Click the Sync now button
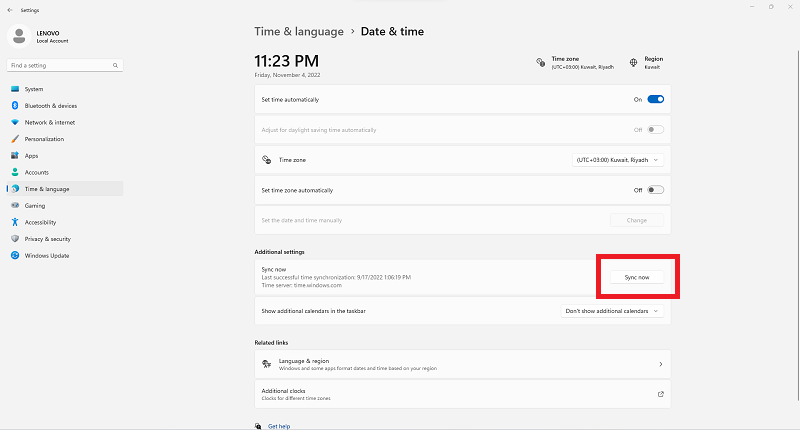This screenshot has width=800, height=430. 637,277
